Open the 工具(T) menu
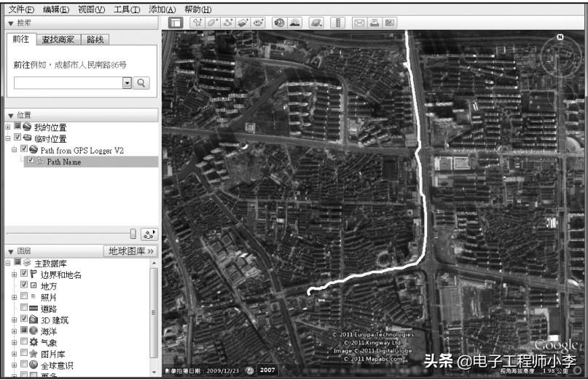 click(127, 9)
